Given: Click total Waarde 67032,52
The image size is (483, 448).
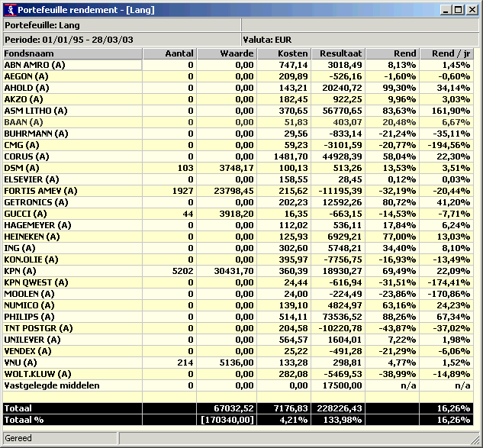Looking at the screenshot, I should coord(233,408).
